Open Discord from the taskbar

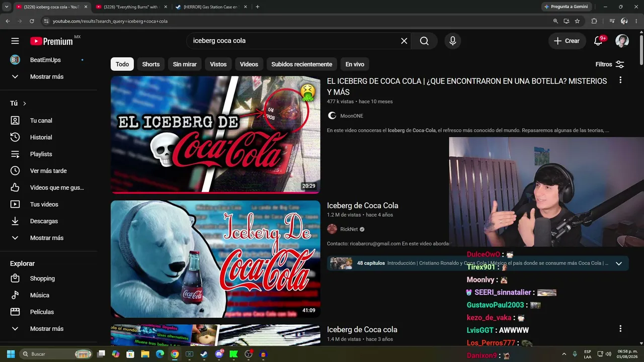219,354
